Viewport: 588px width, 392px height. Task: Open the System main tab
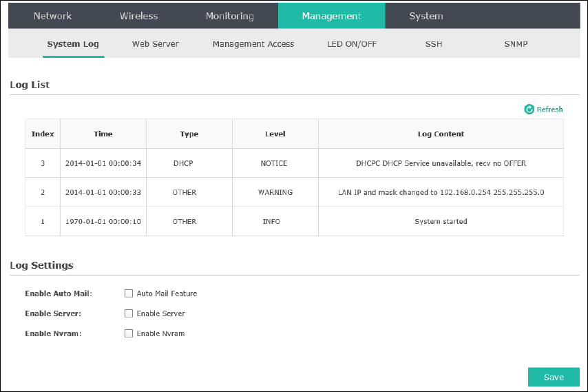pyautogui.click(x=426, y=16)
